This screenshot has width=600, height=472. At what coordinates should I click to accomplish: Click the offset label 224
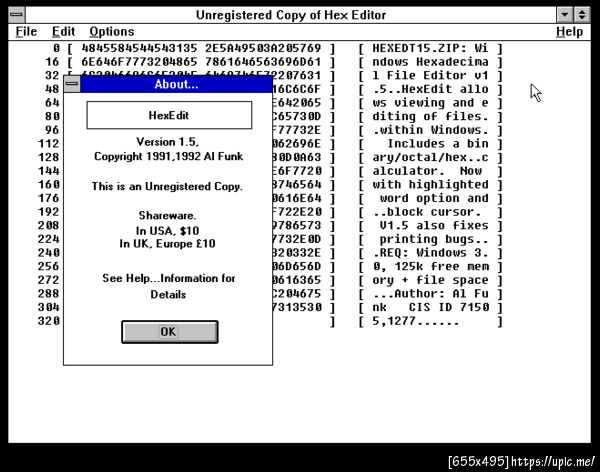pos(49,239)
